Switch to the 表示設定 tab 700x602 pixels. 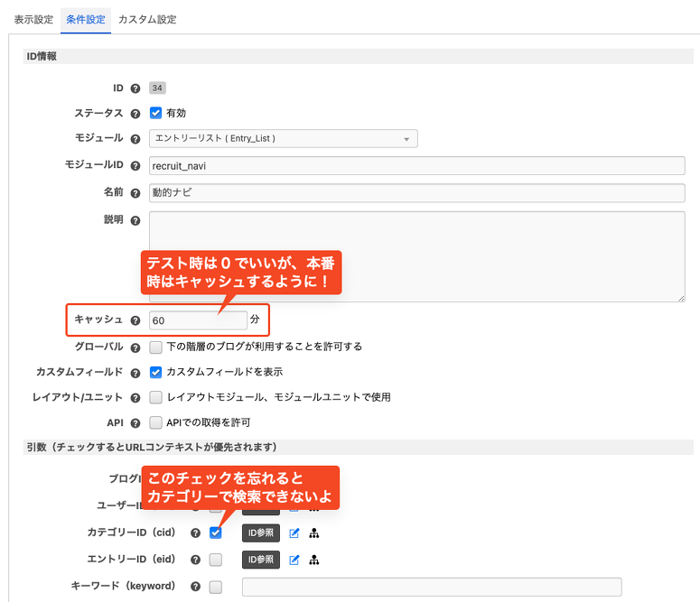pos(33,19)
